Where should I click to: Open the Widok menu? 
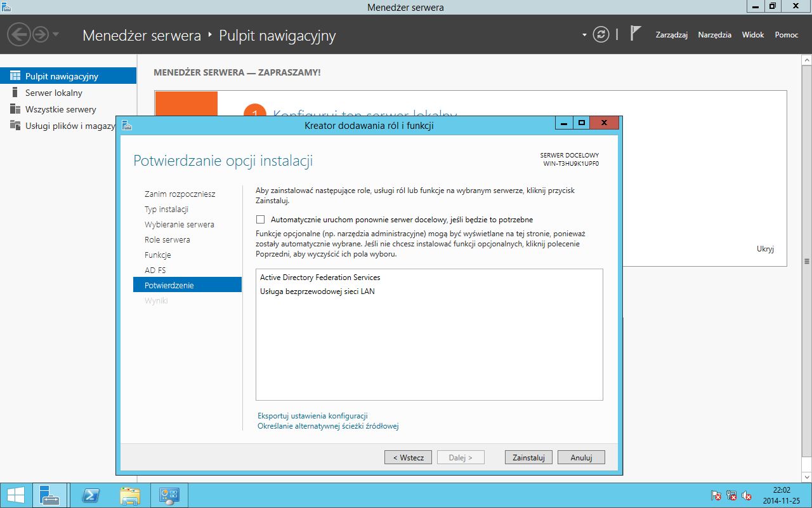753,35
